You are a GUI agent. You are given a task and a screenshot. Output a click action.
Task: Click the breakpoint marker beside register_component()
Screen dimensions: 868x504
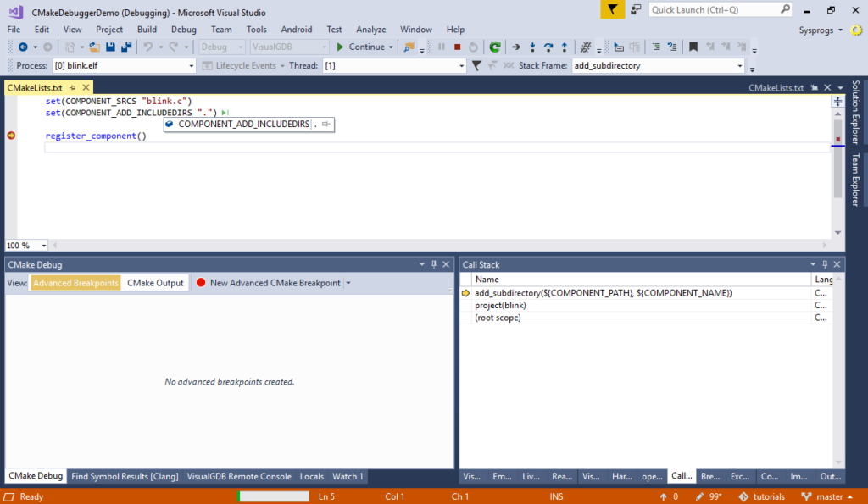pos(11,136)
